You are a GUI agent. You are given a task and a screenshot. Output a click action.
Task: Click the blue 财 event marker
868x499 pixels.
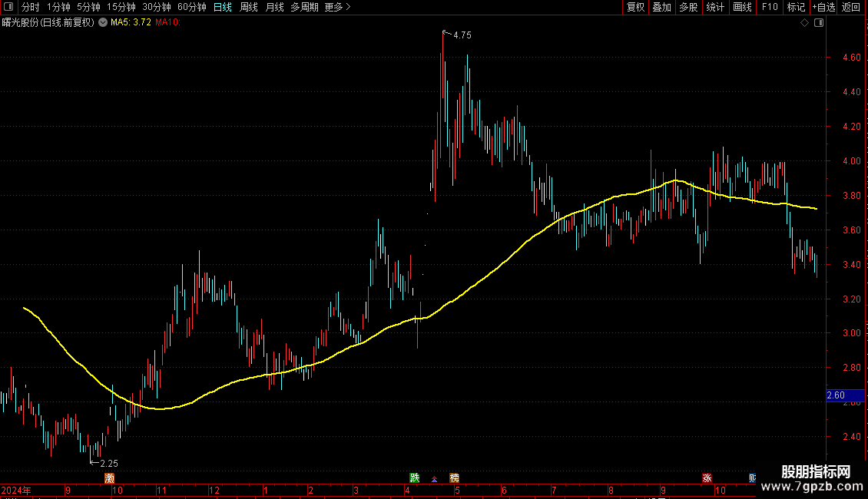pyautogui.click(x=752, y=478)
